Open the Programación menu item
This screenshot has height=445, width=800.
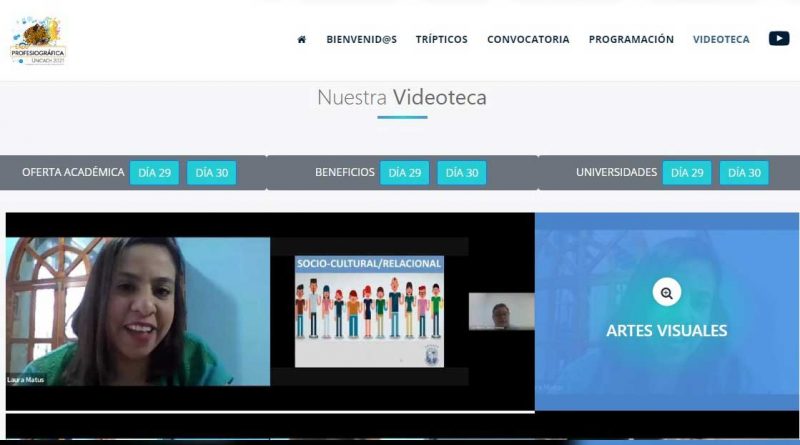[631, 40]
